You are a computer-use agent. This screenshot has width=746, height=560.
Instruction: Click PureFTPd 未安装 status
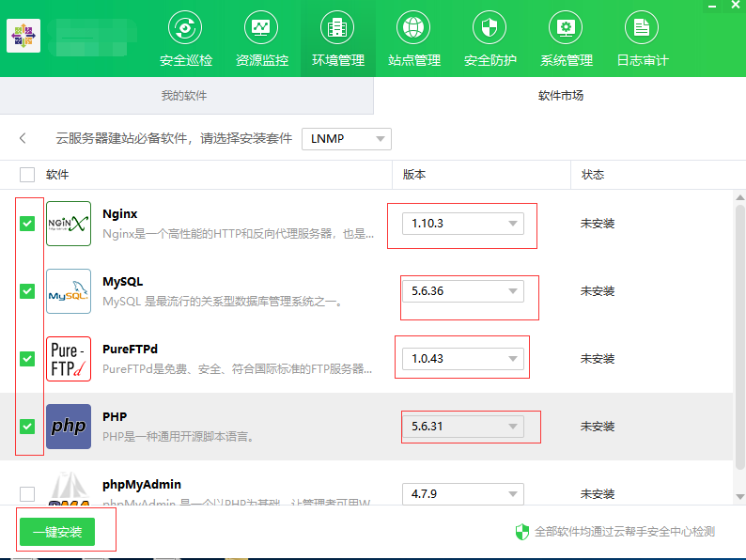(x=598, y=359)
